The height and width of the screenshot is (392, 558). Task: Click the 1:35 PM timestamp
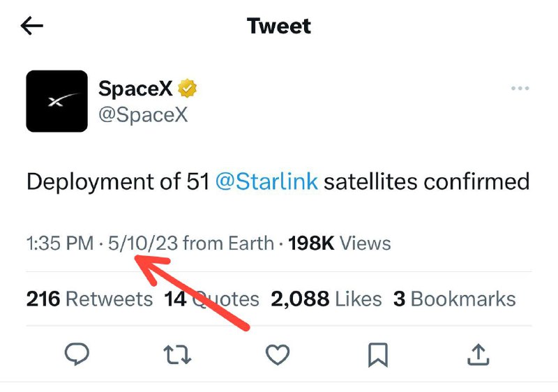(60, 243)
